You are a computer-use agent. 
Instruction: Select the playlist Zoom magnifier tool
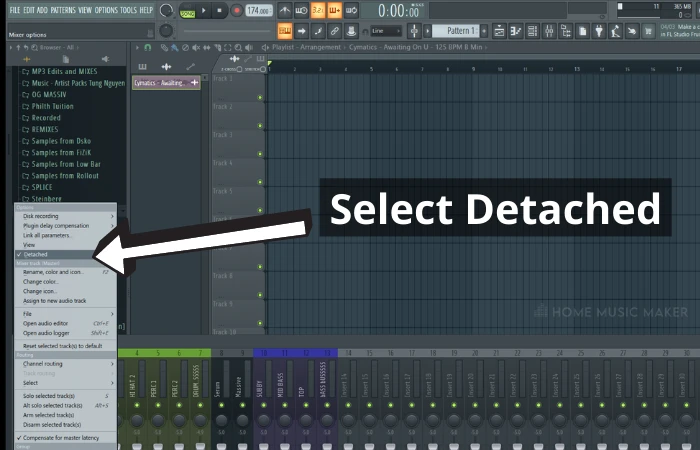[238, 47]
